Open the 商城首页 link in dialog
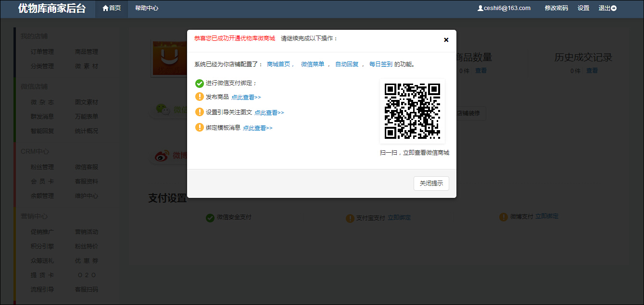The image size is (644, 305). pos(278,64)
